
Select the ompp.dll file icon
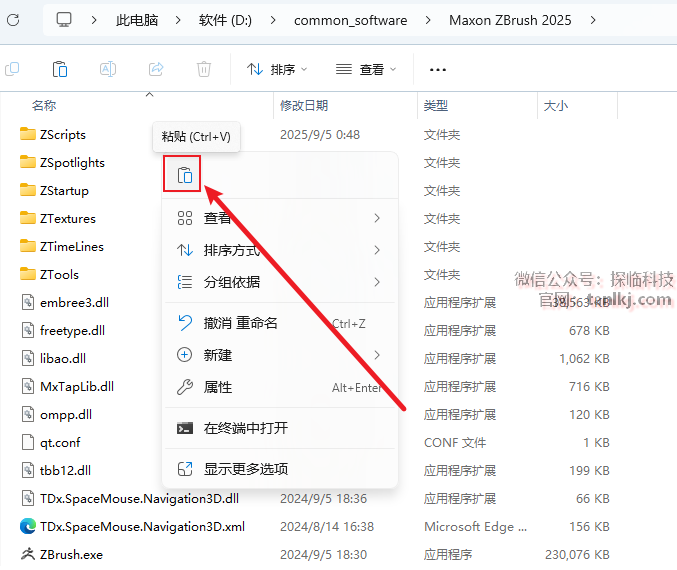[28, 414]
